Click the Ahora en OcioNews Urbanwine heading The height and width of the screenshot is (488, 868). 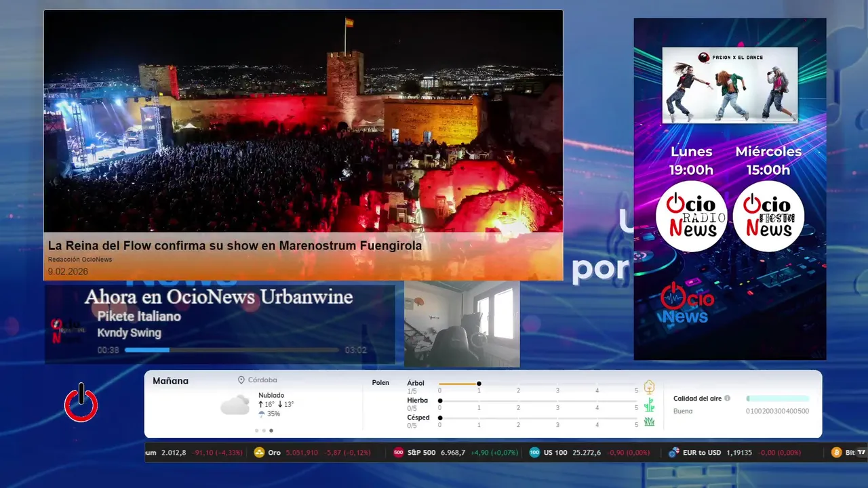pos(218,297)
